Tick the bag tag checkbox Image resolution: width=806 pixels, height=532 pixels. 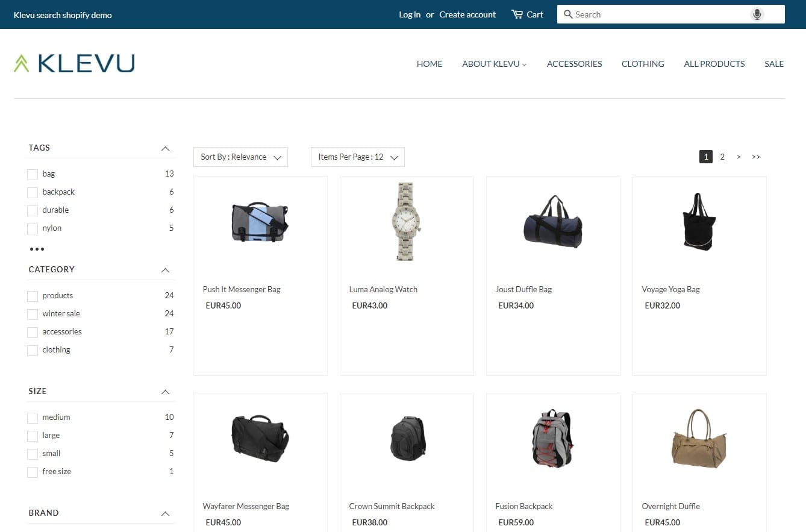pos(33,175)
